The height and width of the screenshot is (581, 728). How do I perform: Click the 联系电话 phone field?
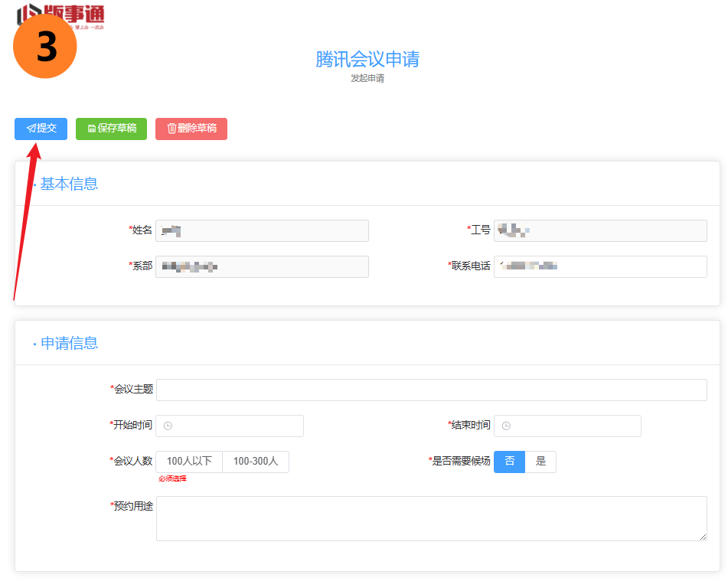600,266
